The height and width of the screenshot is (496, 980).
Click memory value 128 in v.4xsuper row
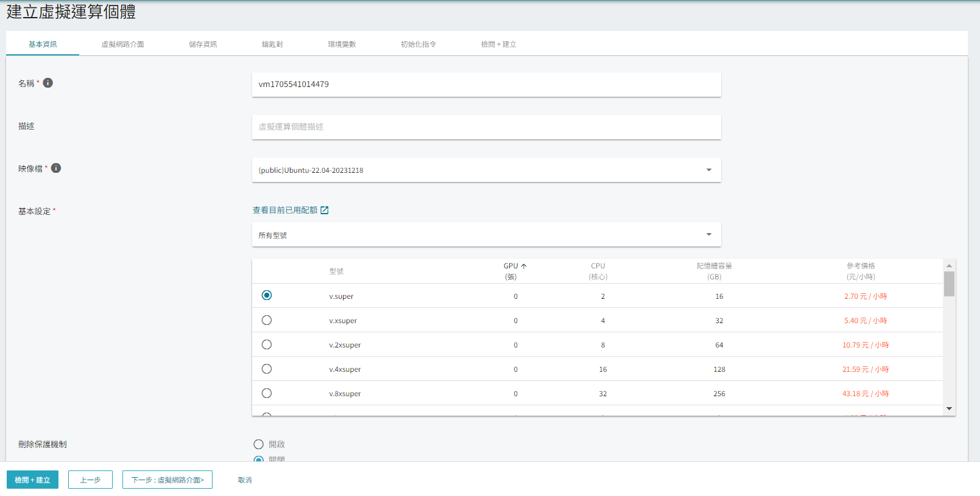click(x=719, y=369)
